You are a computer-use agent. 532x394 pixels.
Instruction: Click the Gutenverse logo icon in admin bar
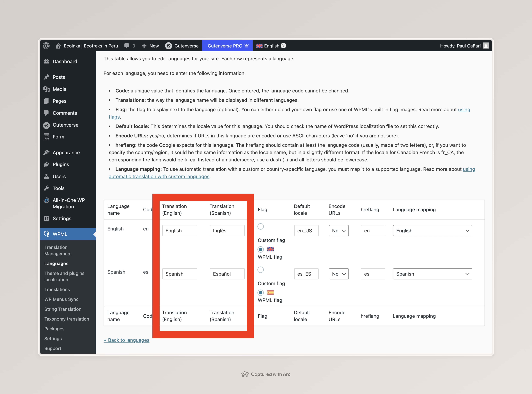click(169, 46)
